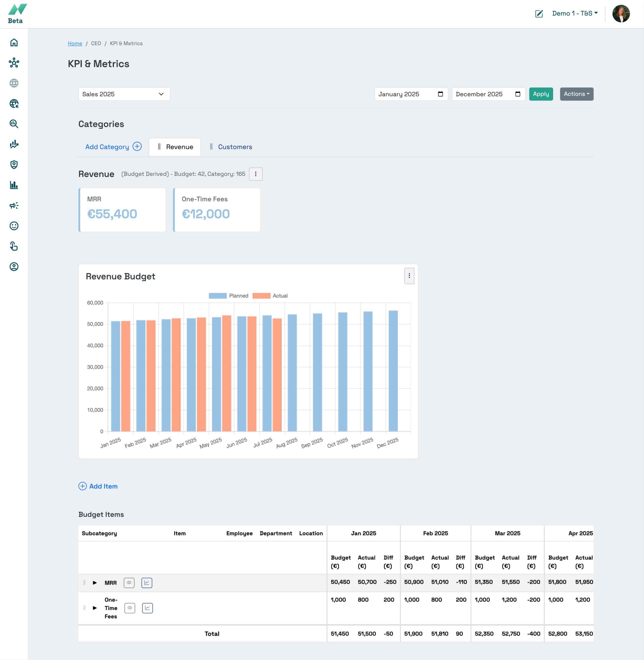
Task: Click the home icon in sidebar
Action: point(14,42)
